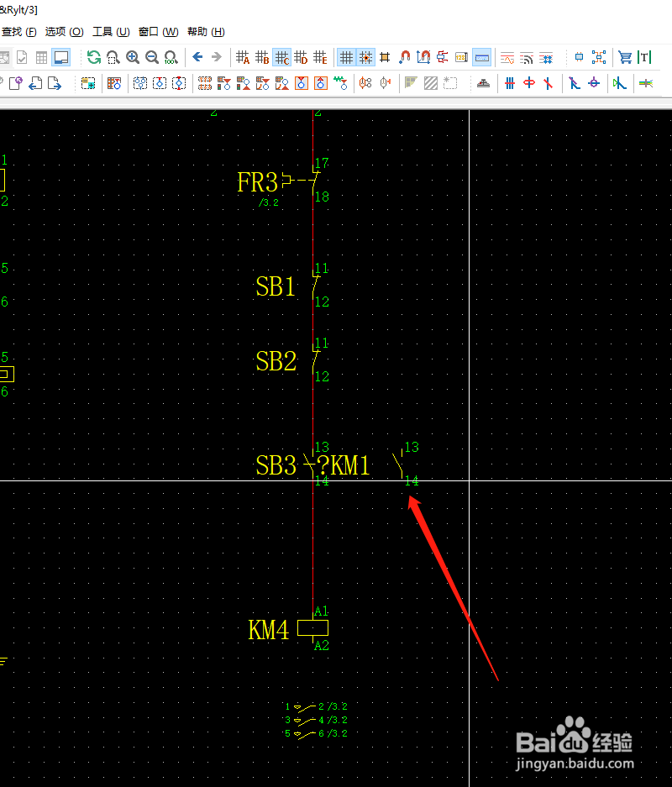Open the 选项 (O) menu
The height and width of the screenshot is (787, 672).
click(64, 32)
